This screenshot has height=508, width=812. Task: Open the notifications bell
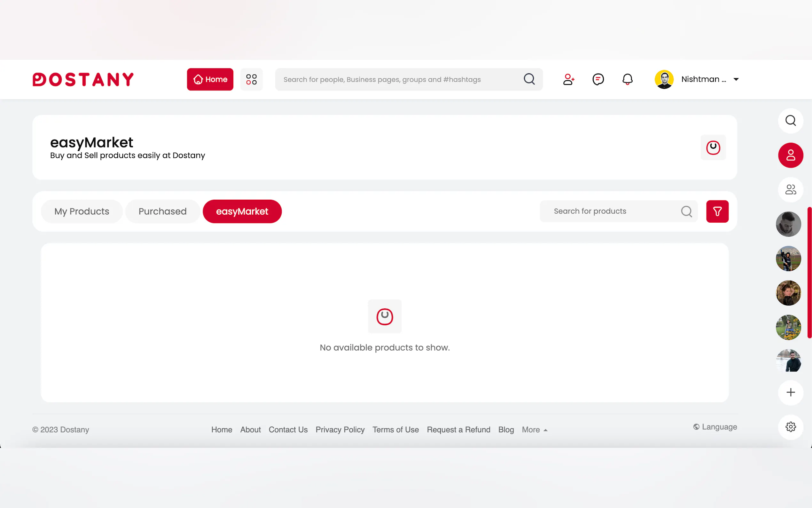[x=627, y=79]
